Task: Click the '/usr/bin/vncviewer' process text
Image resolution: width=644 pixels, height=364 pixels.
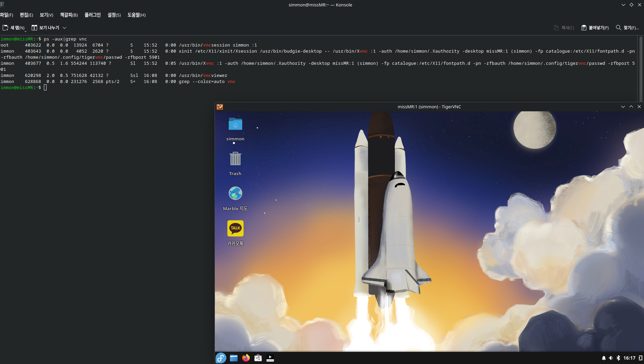Action: tap(203, 76)
